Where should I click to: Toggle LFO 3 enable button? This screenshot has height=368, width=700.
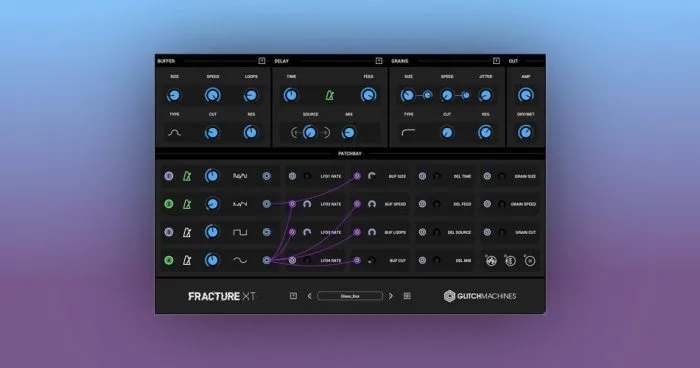point(169,232)
